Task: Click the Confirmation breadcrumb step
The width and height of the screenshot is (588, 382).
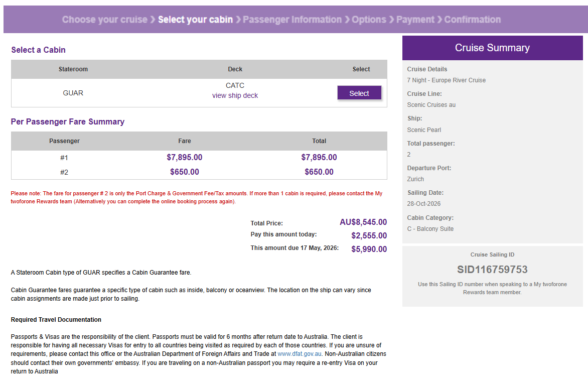Action: click(x=472, y=20)
